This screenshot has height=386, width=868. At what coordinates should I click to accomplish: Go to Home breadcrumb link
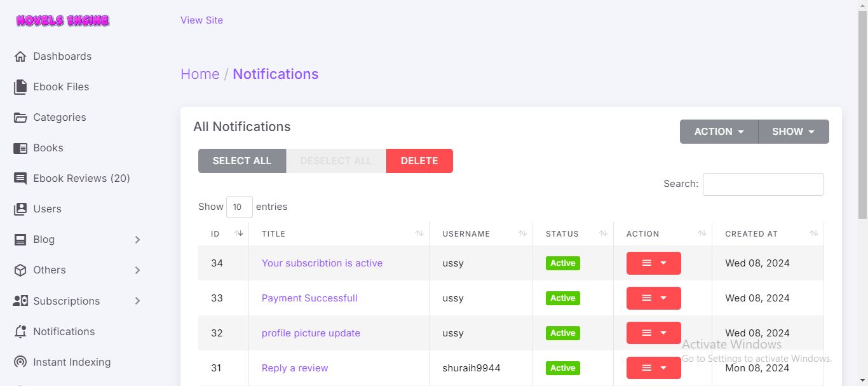200,74
